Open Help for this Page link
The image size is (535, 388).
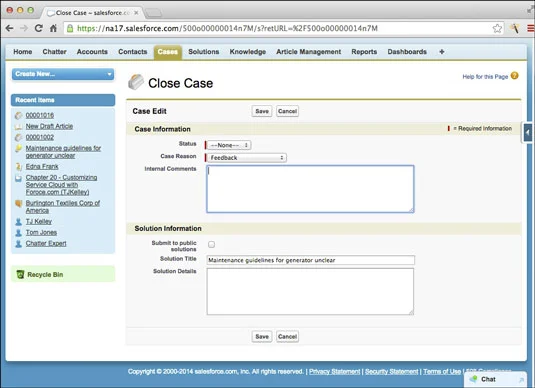[x=485, y=77]
